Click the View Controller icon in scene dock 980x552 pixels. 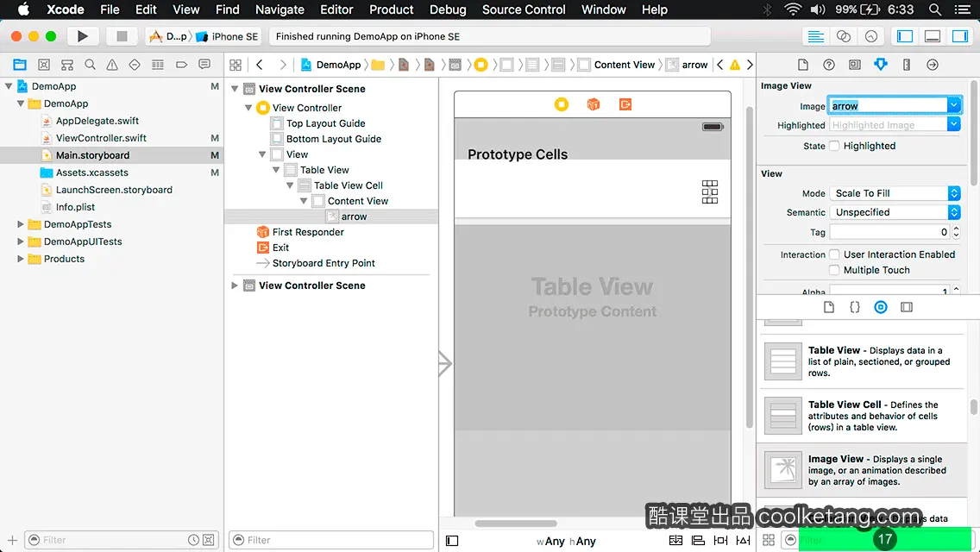click(562, 104)
